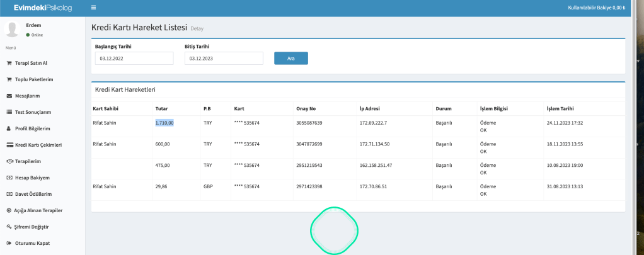Focus the Başlangıç Tarihi date field
Screen dimensions: 644x255
pyautogui.click(x=134, y=59)
